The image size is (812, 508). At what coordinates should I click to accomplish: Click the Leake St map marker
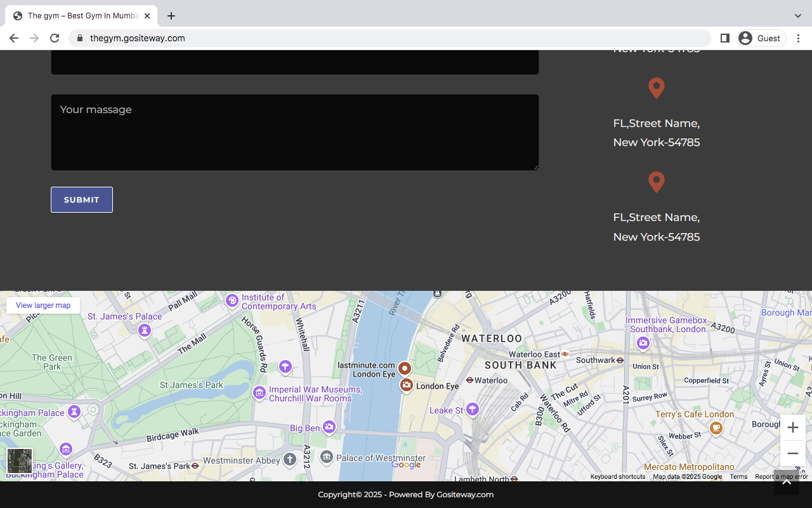coord(472,409)
